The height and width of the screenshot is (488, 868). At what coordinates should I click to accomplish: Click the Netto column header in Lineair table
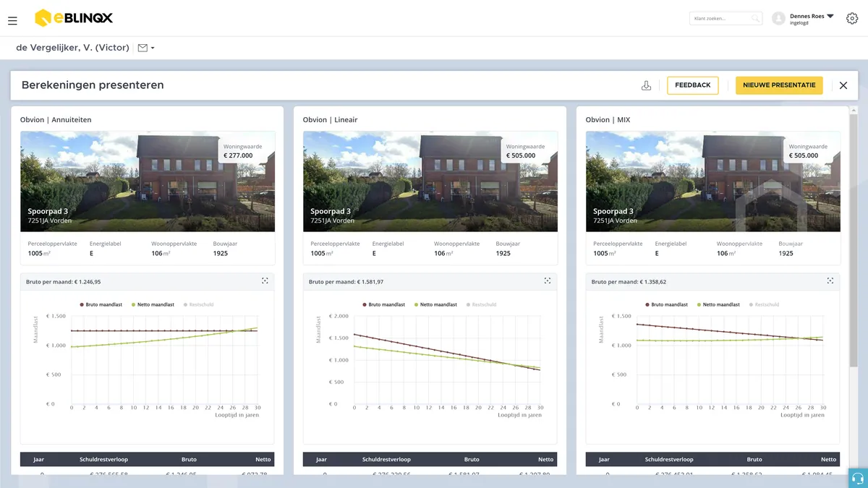(545, 459)
